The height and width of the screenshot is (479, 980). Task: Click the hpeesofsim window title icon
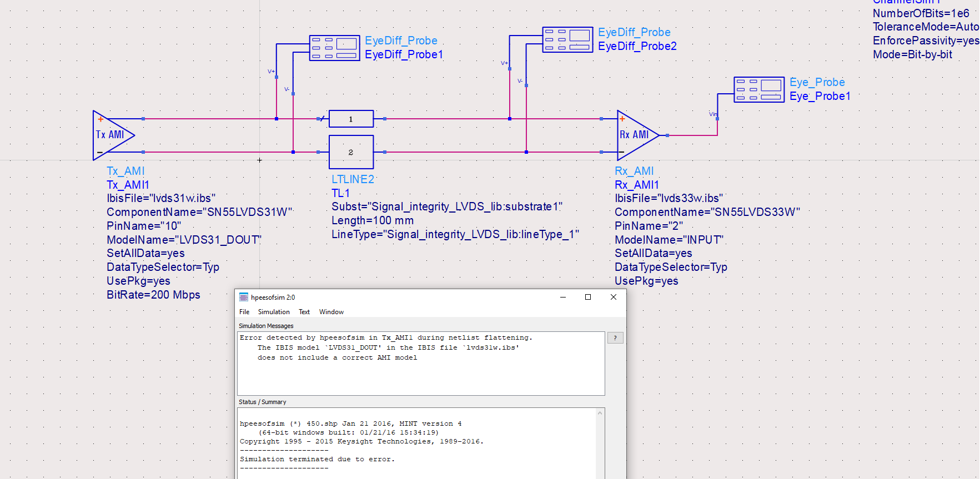pos(244,298)
